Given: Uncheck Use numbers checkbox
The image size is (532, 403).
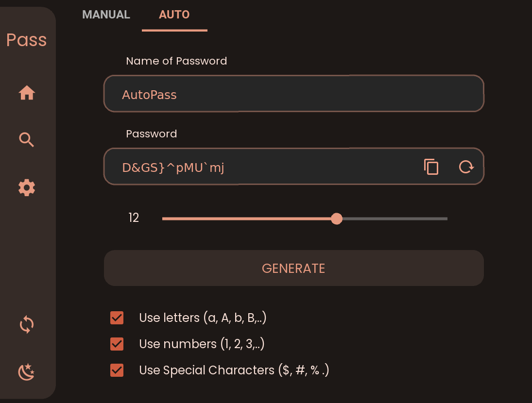Looking at the screenshot, I should (117, 344).
